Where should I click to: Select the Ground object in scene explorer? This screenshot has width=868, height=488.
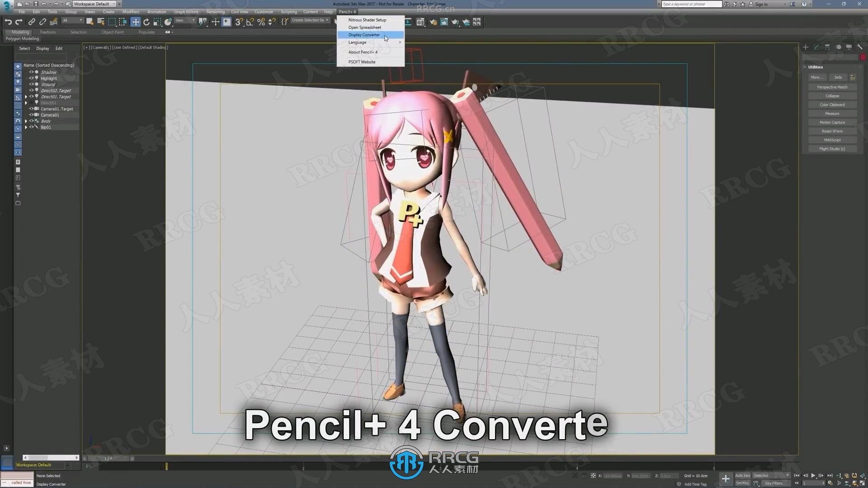point(48,84)
